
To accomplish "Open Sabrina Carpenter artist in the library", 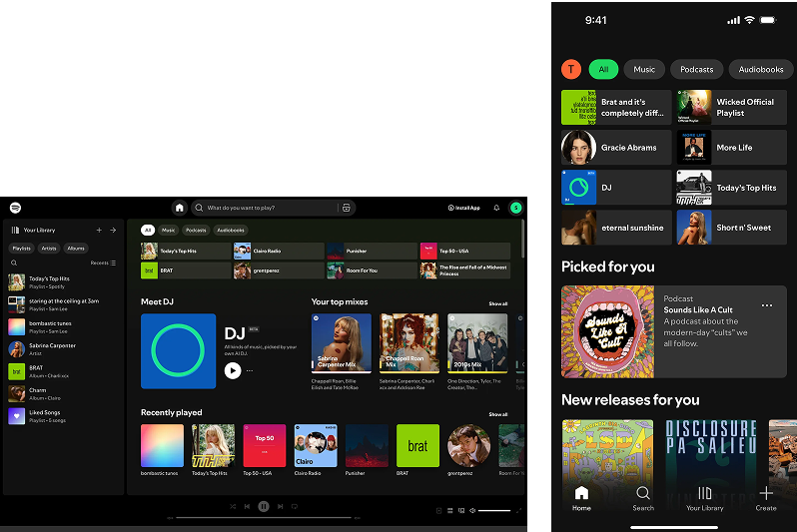I will tap(64, 349).
